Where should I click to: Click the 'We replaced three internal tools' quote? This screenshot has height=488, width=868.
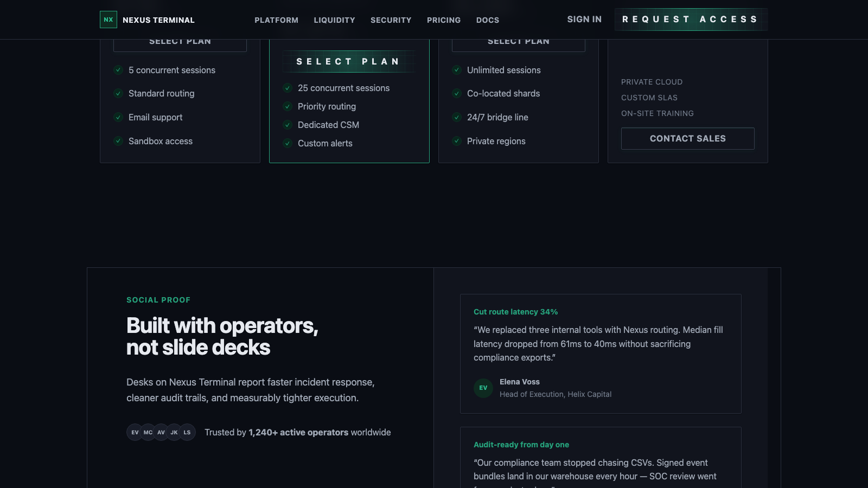tap(598, 344)
